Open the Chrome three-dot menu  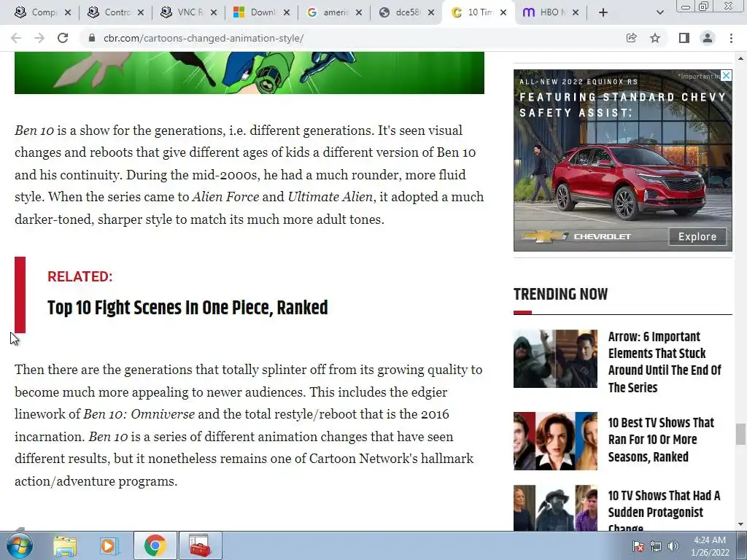pos(731,38)
